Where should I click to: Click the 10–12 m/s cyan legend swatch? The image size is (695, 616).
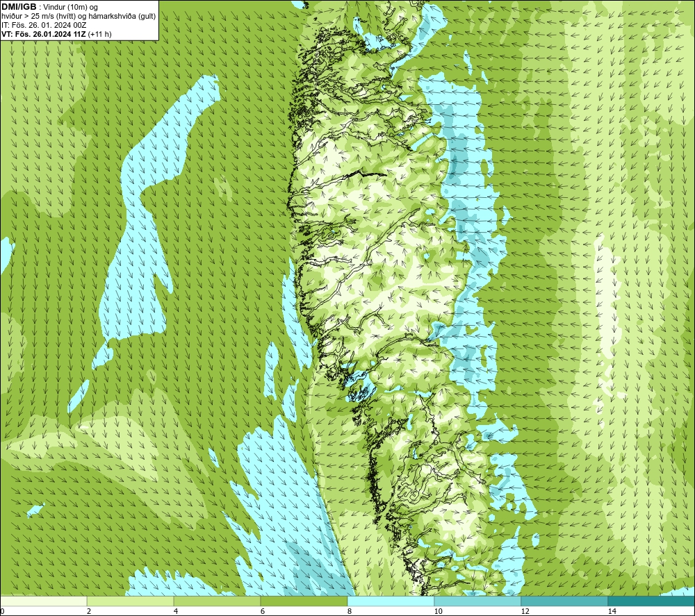point(478,601)
